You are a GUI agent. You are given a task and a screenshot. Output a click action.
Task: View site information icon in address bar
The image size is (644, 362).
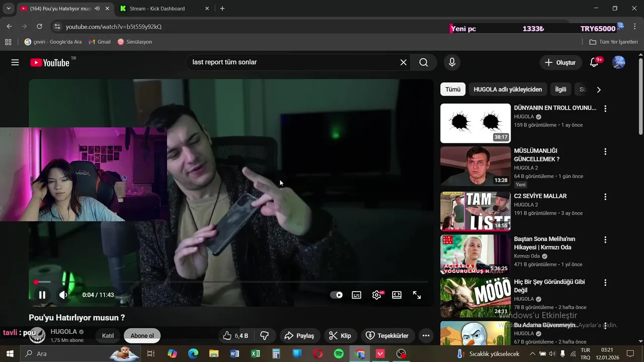(x=57, y=27)
